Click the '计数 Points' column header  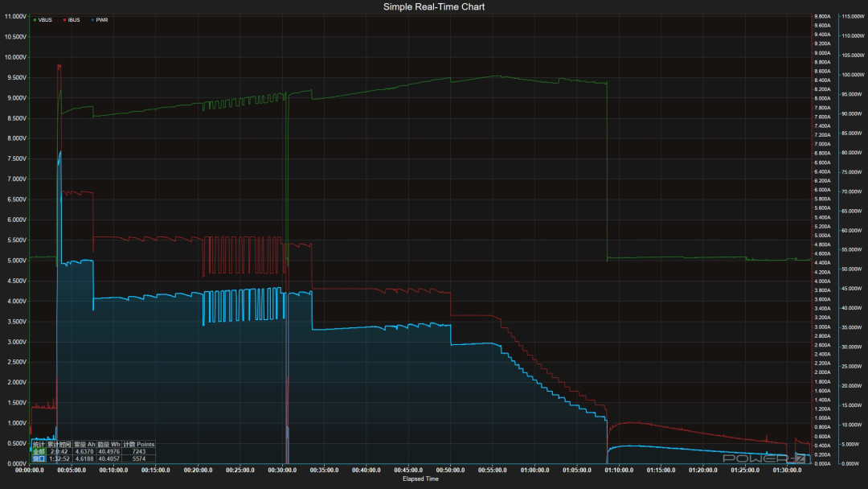(138, 444)
